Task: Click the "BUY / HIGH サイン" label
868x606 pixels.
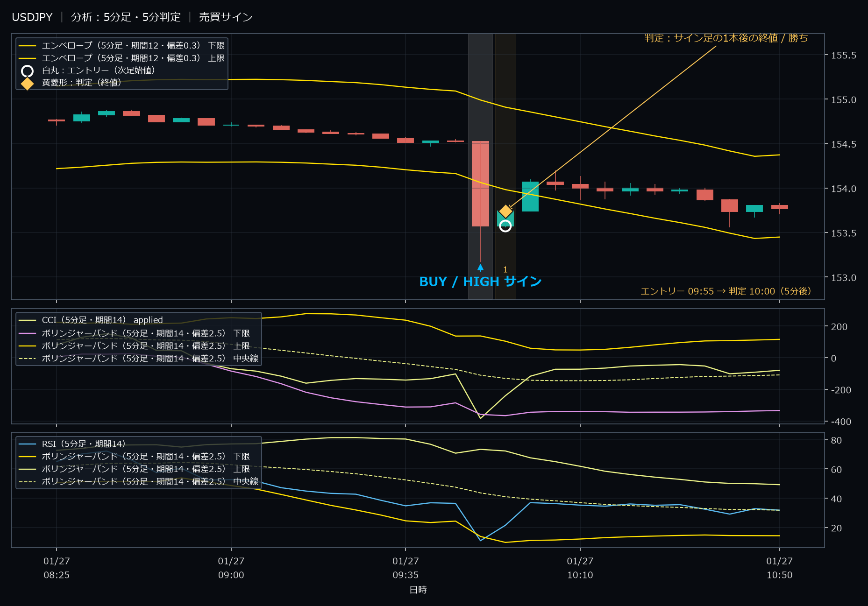Action: [480, 282]
